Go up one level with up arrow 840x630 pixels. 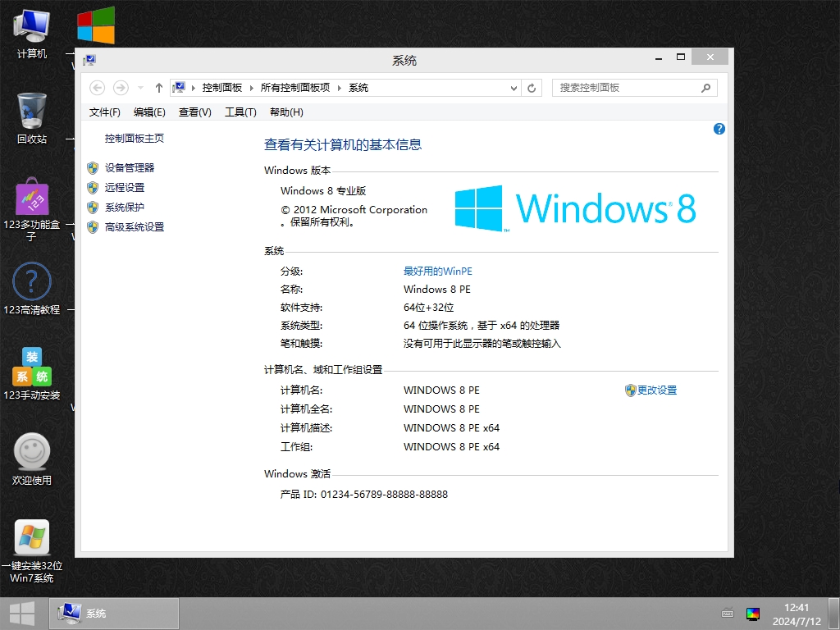pyautogui.click(x=158, y=88)
